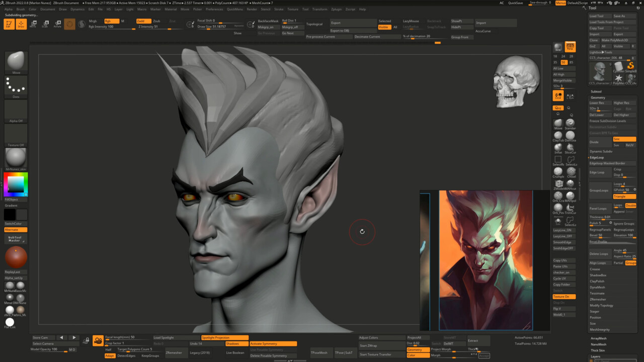Enable Local symmetry transform button
The width and height of the screenshot is (644, 362).
point(558,96)
